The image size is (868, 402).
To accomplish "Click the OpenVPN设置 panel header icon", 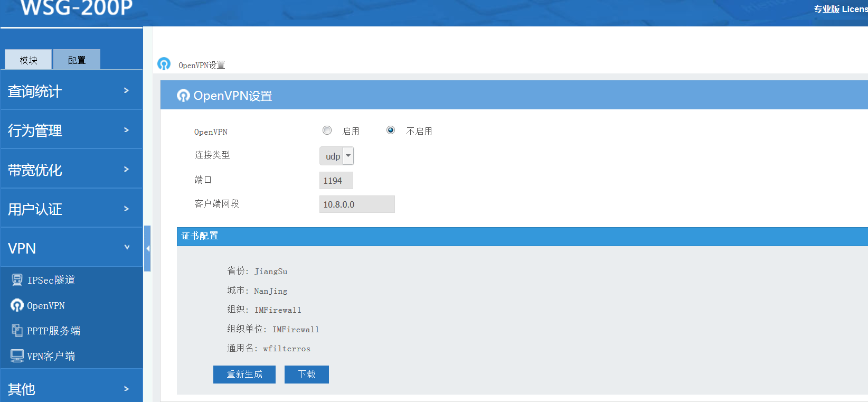I will pyautogui.click(x=183, y=96).
